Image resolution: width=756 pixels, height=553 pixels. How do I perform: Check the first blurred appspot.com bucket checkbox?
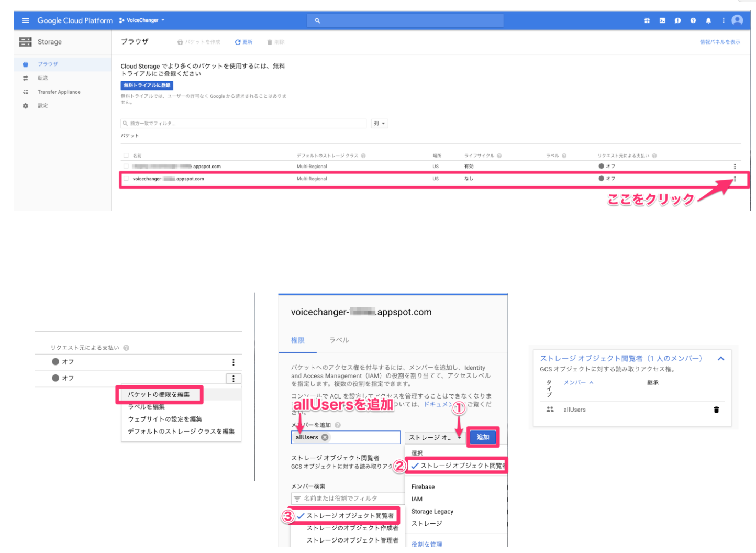(x=126, y=167)
